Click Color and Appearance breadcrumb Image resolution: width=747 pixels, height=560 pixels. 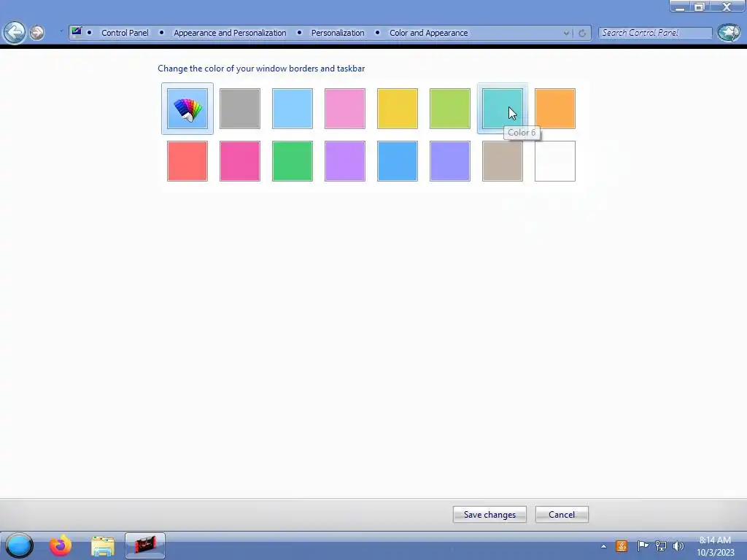point(429,33)
